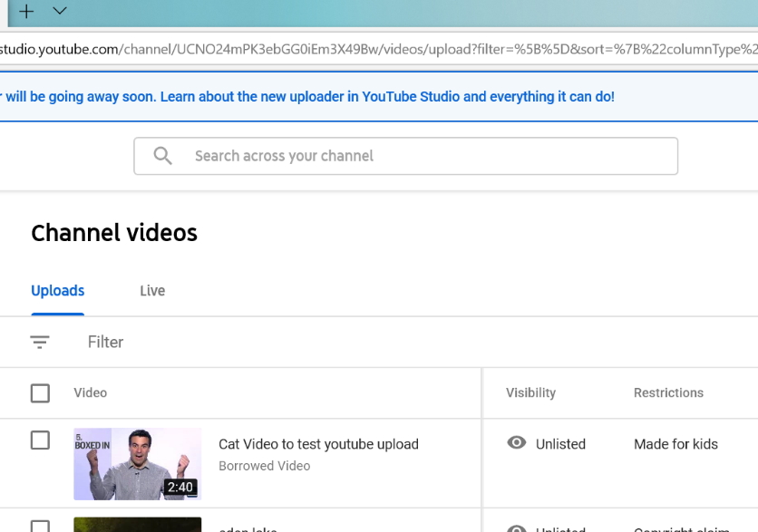Viewport: 758px width, 532px height.
Task: Click the Made for kids restriction label
Action: pyautogui.click(x=675, y=444)
